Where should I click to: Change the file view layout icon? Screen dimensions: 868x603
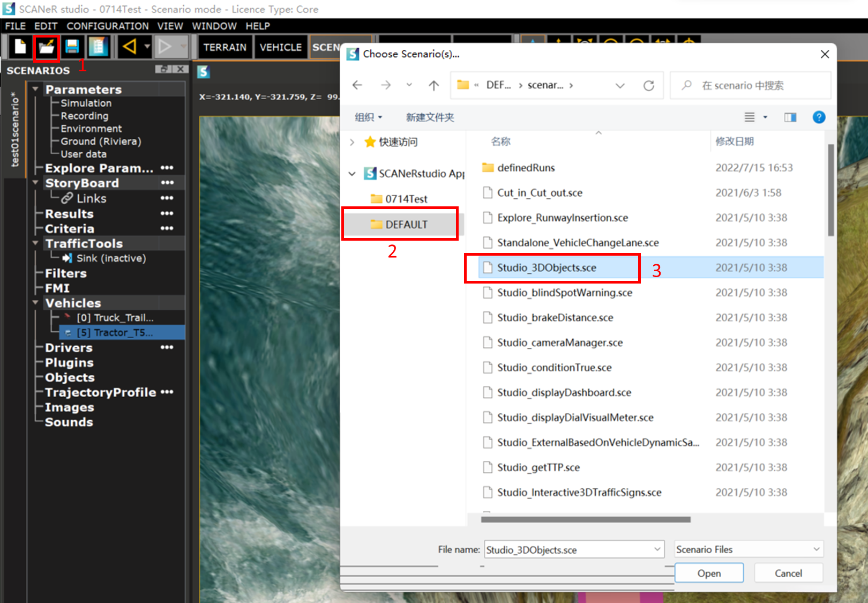point(750,117)
